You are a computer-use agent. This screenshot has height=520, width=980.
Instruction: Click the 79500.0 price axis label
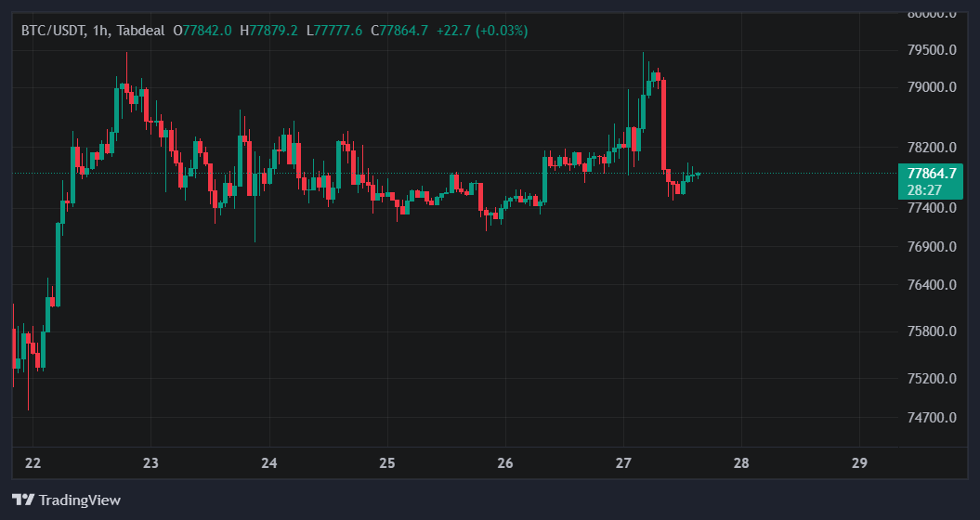pos(932,50)
